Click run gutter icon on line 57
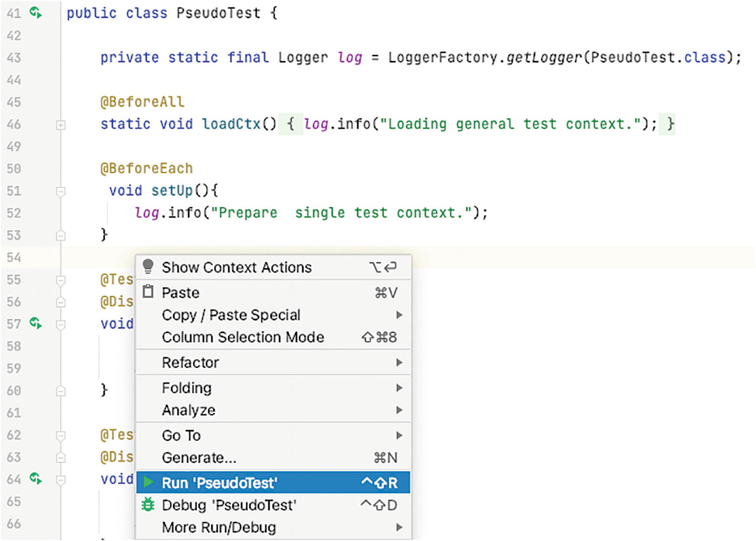Viewport: 756px width, 541px height. coord(36,323)
